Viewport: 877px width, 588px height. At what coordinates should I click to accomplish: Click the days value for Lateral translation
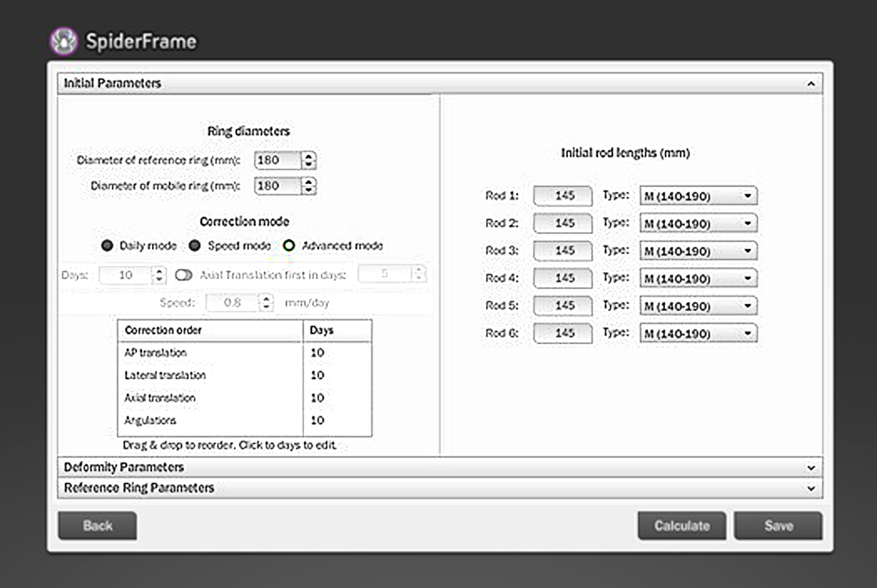coord(317,375)
